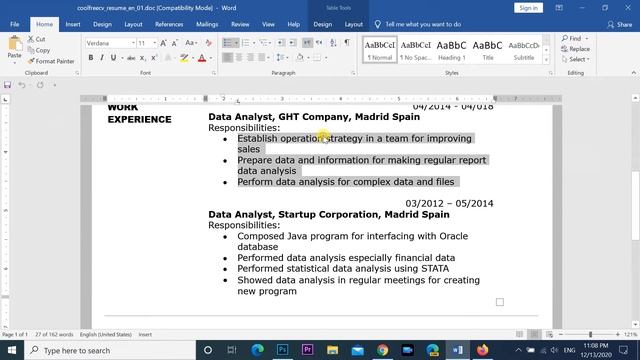Open the Font dialog launcher
Viewport: 640px width, 360px height.
click(213, 73)
